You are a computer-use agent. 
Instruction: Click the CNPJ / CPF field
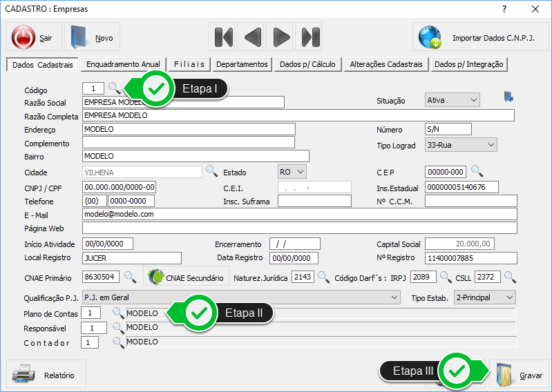coord(119,187)
